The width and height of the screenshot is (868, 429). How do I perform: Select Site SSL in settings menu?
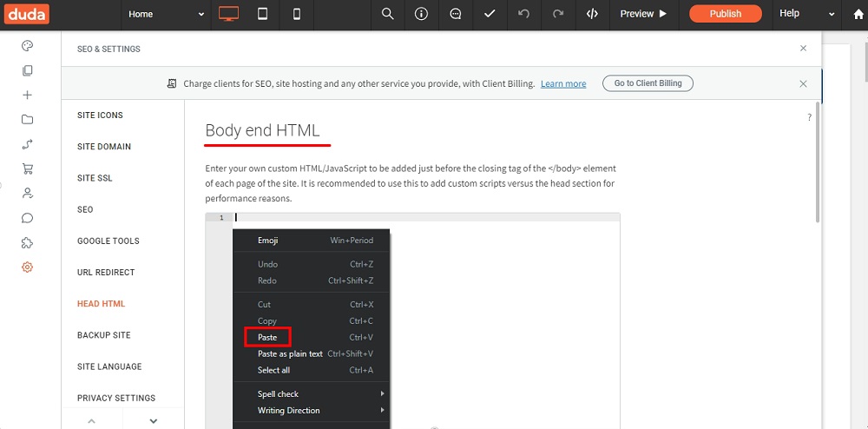point(95,178)
